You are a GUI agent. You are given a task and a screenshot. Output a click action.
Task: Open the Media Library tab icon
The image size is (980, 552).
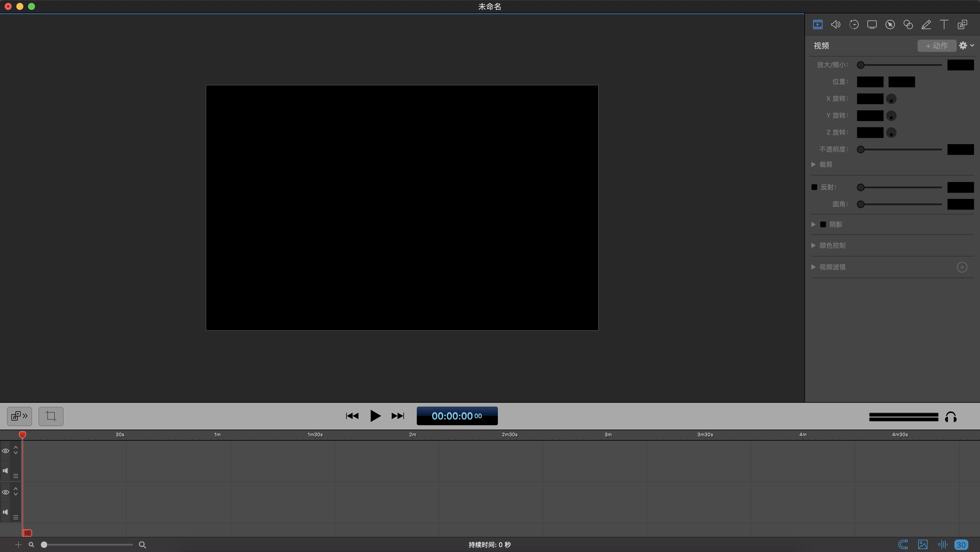coord(963,25)
